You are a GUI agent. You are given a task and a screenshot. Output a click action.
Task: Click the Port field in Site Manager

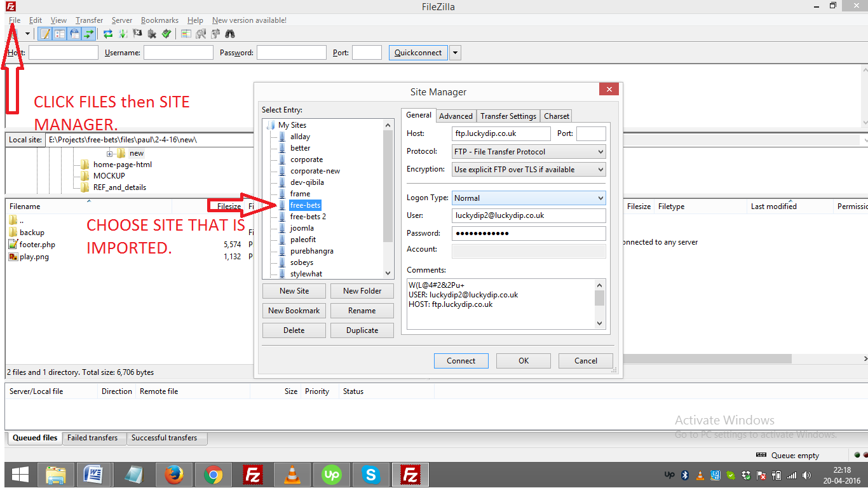click(x=591, y=133)
